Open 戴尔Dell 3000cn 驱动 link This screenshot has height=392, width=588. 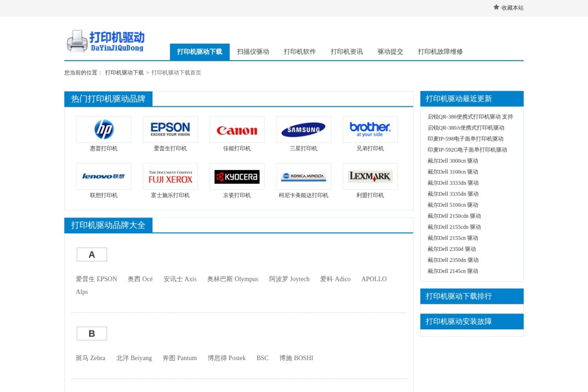(x=453, y=161)
